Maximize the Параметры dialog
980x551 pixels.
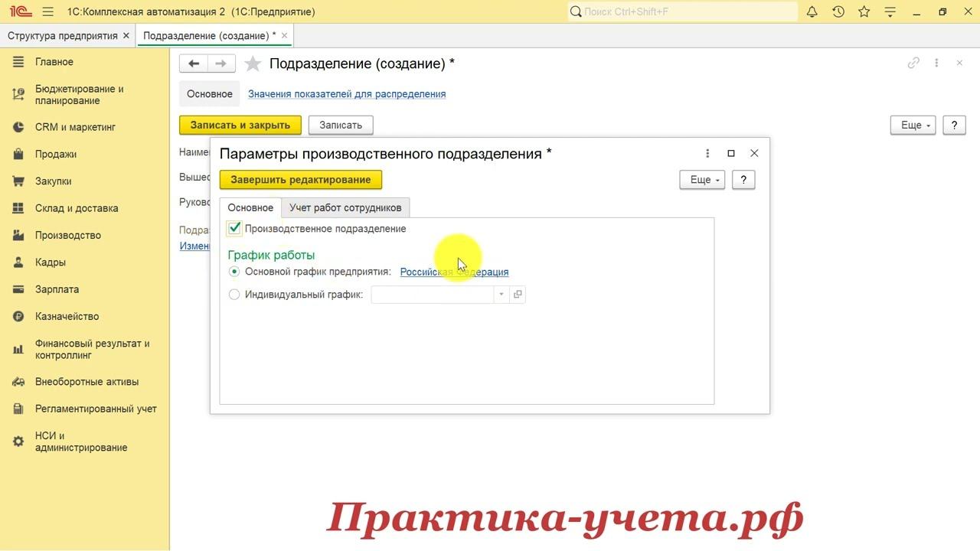click(731, 153)
